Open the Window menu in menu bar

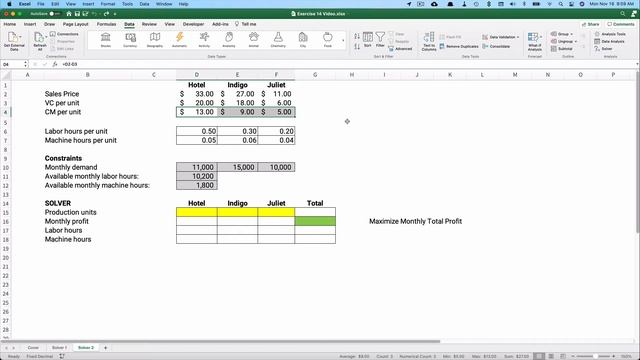164,4
